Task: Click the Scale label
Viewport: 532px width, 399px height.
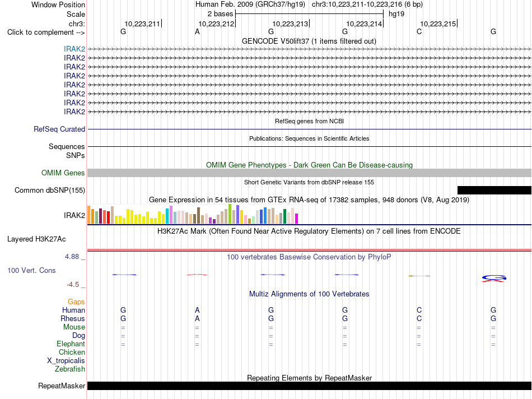Action: point(76,14)
